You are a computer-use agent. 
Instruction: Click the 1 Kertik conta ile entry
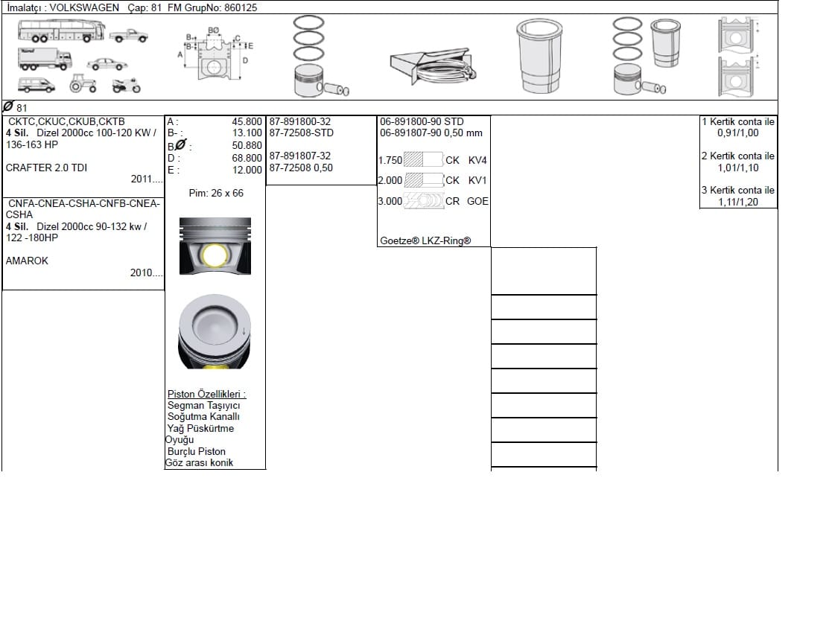tap(738, 121)
